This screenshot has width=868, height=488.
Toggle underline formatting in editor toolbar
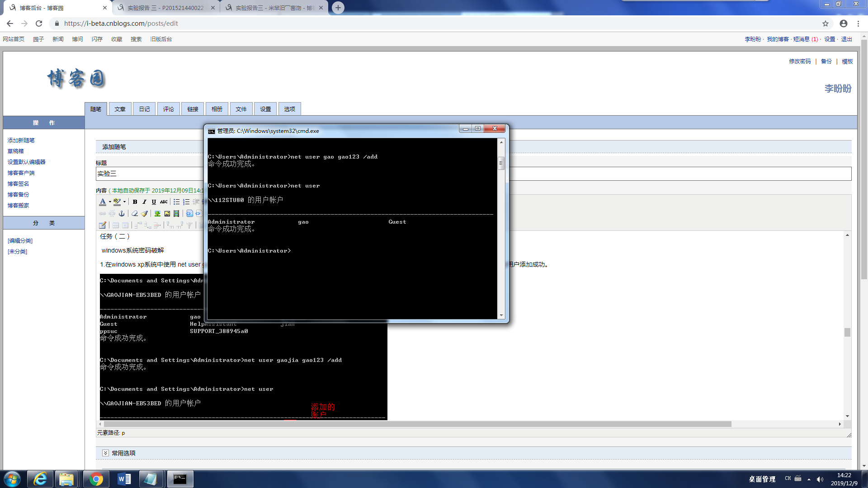154,202
